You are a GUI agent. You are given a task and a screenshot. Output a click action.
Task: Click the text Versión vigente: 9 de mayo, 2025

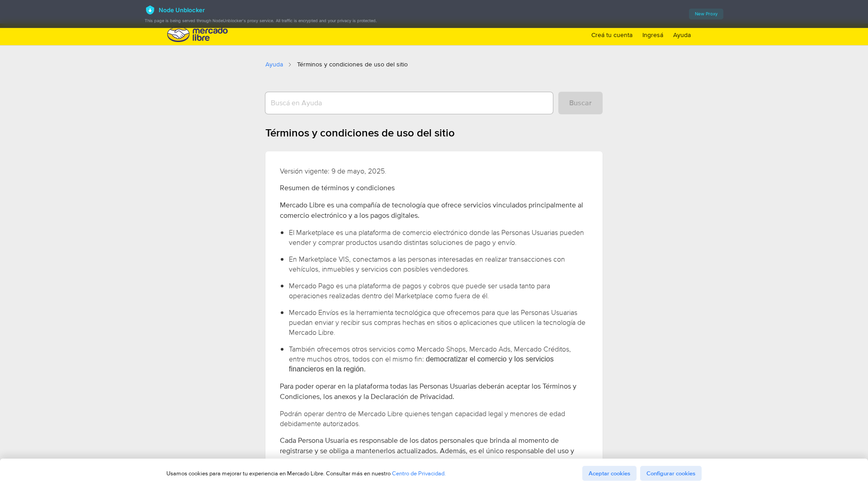[x=333, y=171]
